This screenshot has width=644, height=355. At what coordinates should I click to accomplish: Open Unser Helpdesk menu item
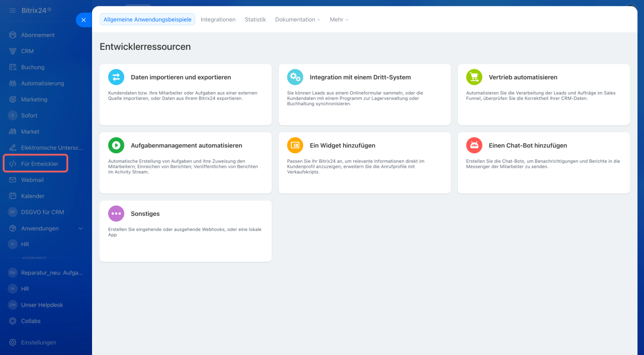tap(42, 305)
